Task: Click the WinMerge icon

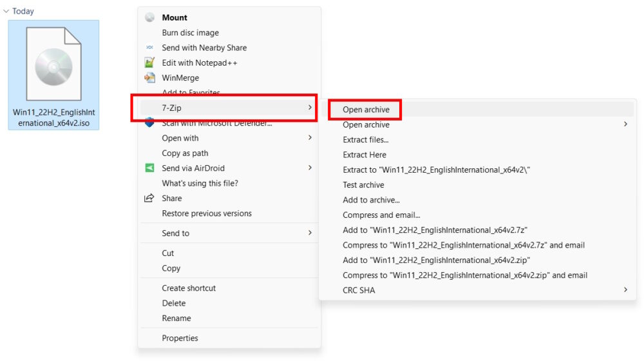Action: click(x=150, y=78)
